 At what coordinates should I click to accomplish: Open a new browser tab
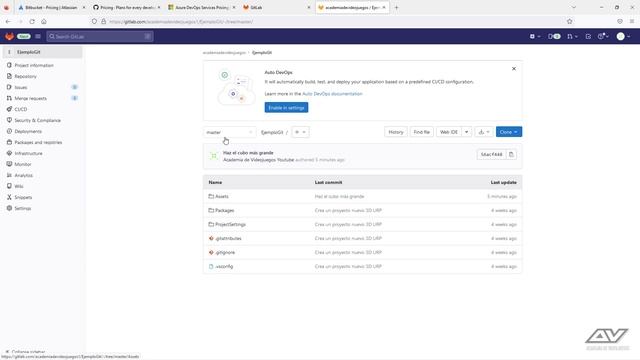(x=396, y=7)
